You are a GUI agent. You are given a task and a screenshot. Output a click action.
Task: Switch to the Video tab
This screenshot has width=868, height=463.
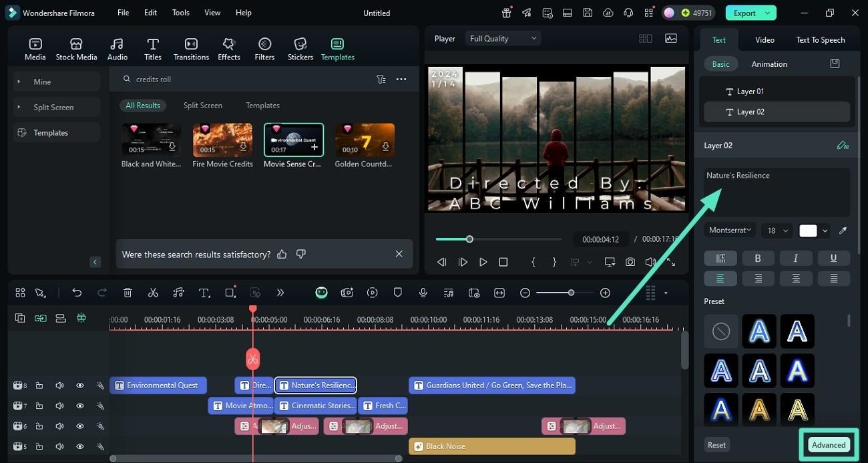[765, 39]
